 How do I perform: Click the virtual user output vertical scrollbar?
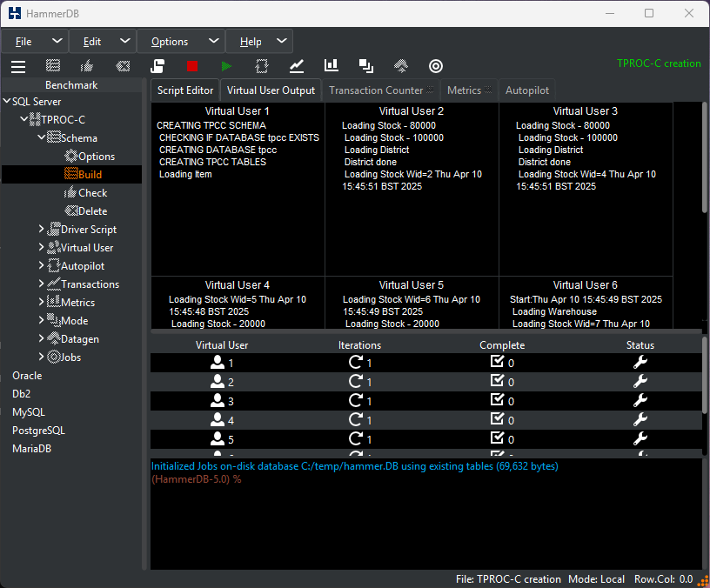click(705, 157)
